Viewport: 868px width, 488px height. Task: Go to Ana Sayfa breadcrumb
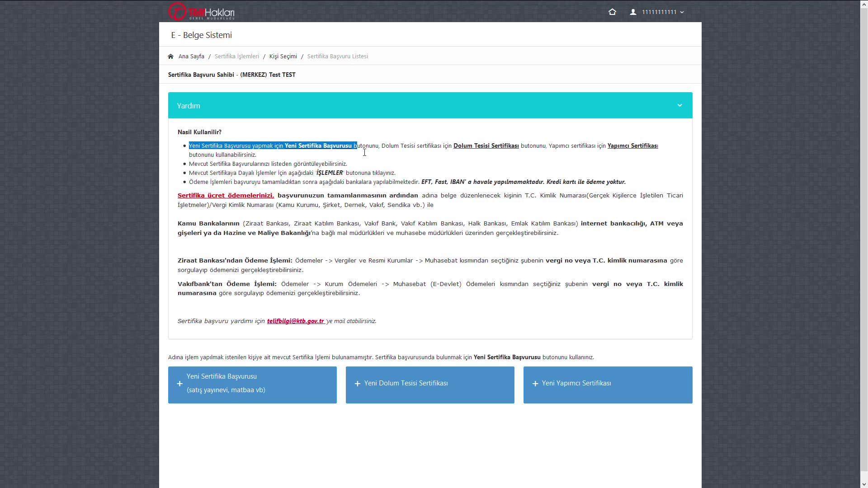tap(191, 56)
